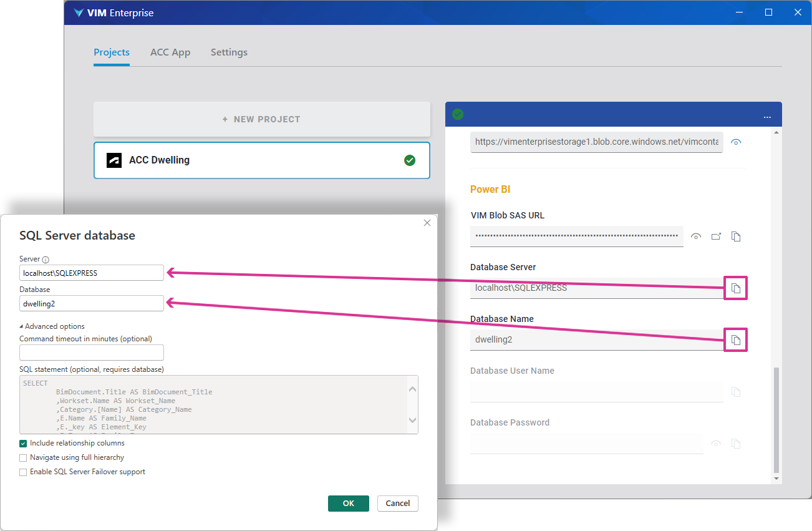Copy the Database Password field
Viewport: 812px width, 531px height.
coord(736,444)
